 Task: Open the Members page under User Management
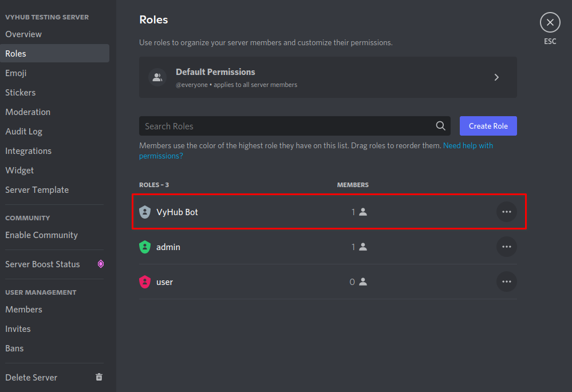23,309
